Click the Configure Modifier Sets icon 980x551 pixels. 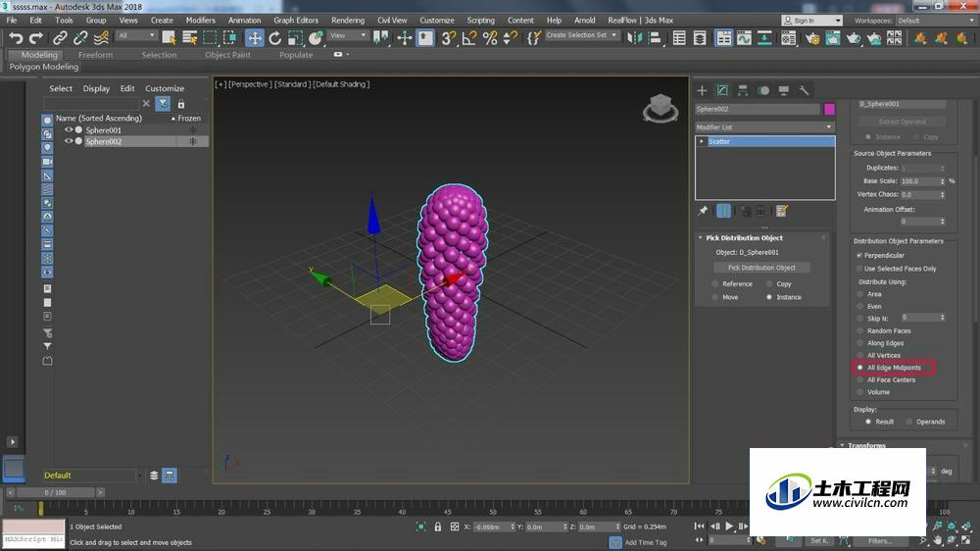782,211
